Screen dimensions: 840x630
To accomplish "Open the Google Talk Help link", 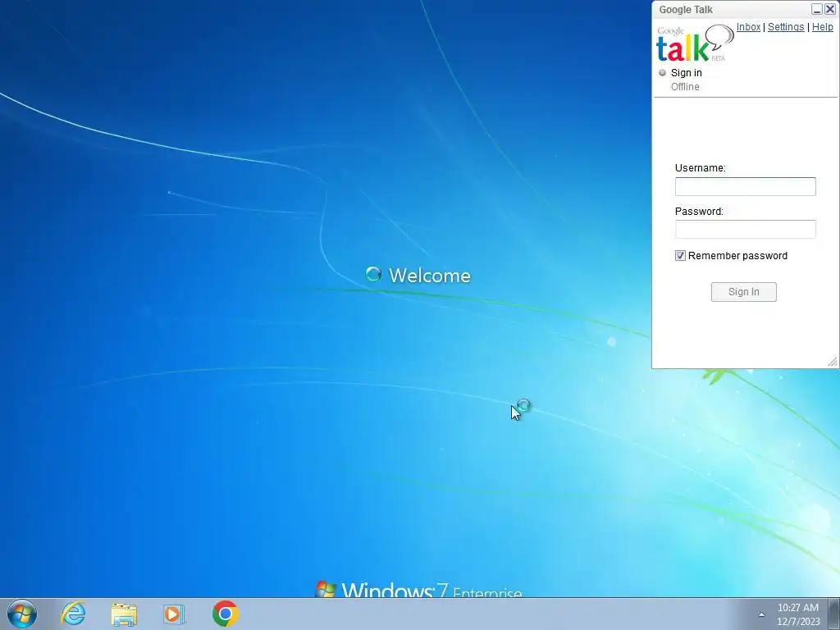I will (822, 27).
